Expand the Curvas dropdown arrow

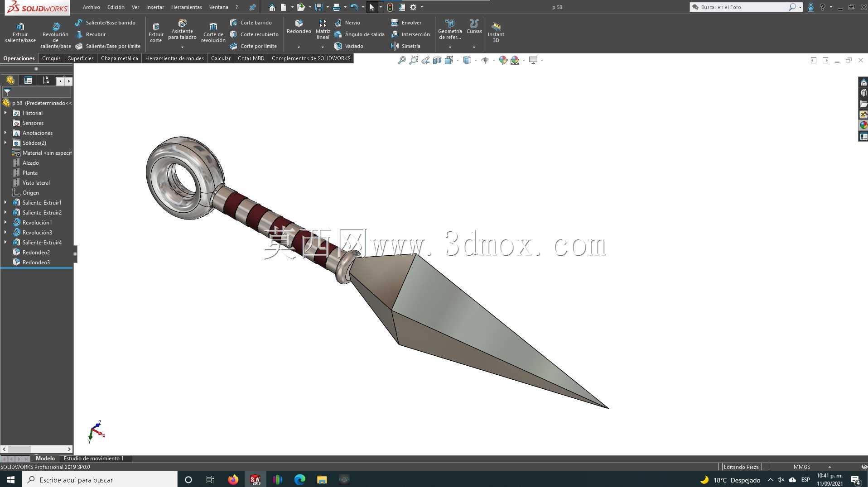tap(474, 47)
